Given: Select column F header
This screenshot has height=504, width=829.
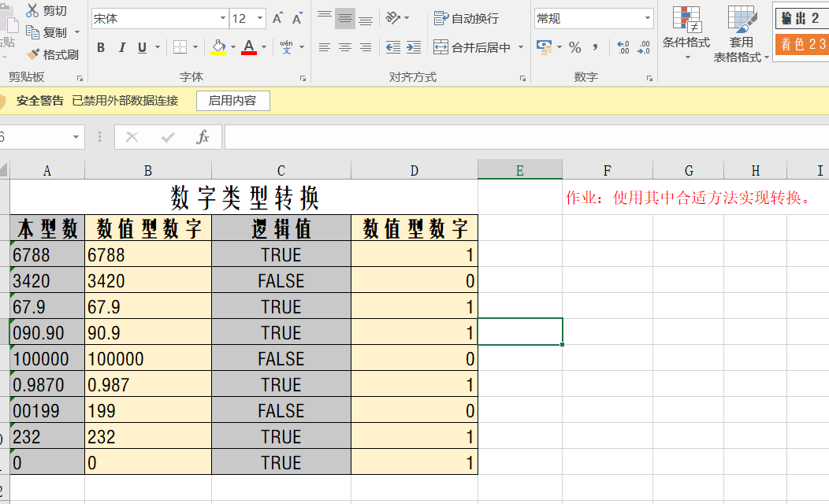Looking at the screenshot, I should (x=607, y=171).
